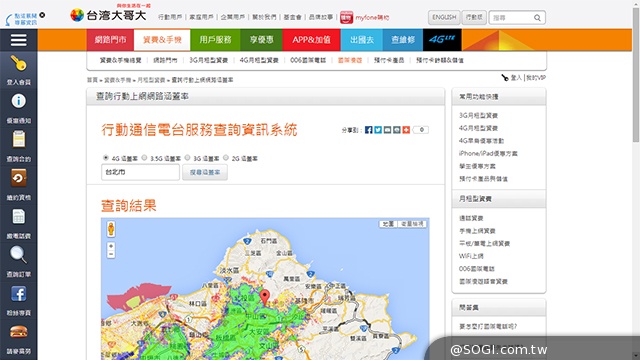Click the search coverage button
The image size is (640, 360).
(x=205, y=172)
